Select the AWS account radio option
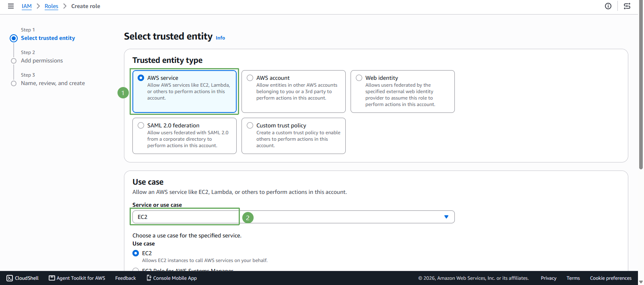The image size is (644, 285). [250, 78]
